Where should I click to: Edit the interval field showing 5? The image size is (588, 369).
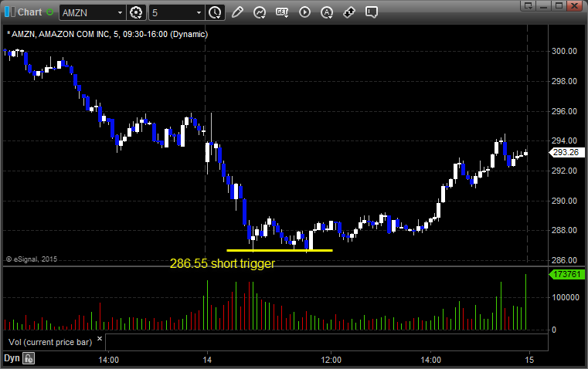pyautogui.click(x=172, y=12)
